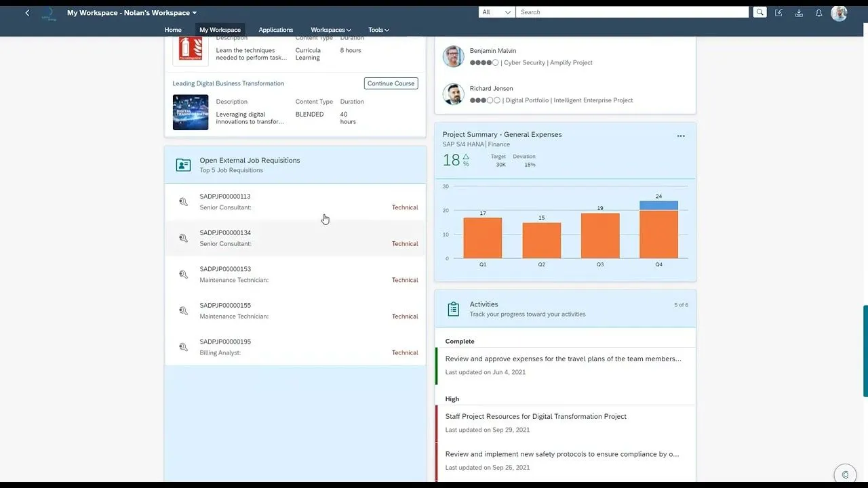Screen dimensions: 868x488
Task: Click the copyright button at bottom right
Action: click(x=844, y=474)
